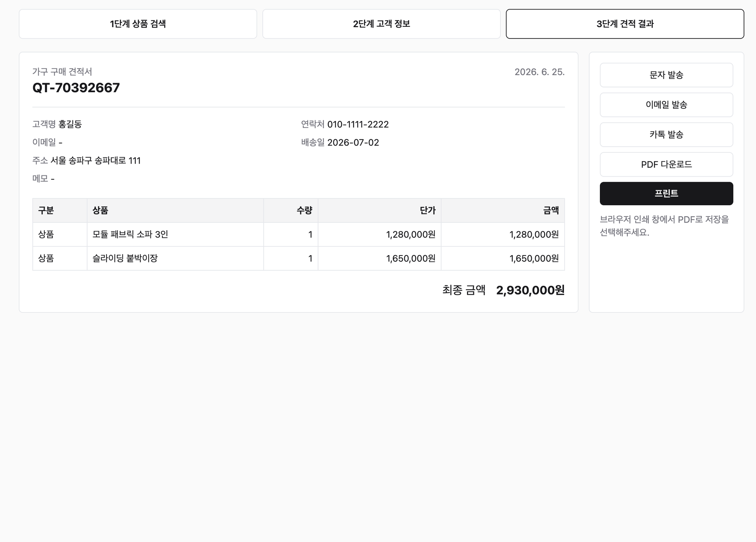The height and width of the screenshot is (542, 756).
Task: Send via 카톡 발송 button
Action: (x=666, y=135)
